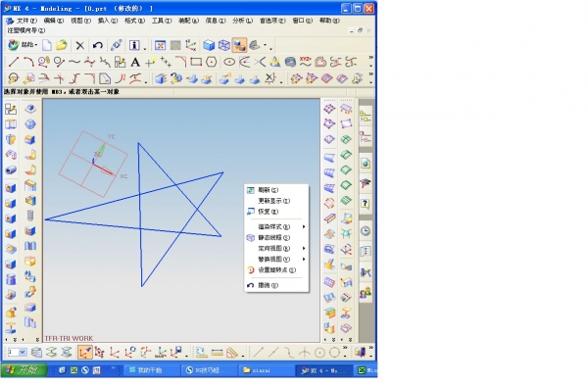Image resolution: width=588 pixels, height=387 pixels.
Task: Click the measure distance ruler icon
Action: [217, 352]
